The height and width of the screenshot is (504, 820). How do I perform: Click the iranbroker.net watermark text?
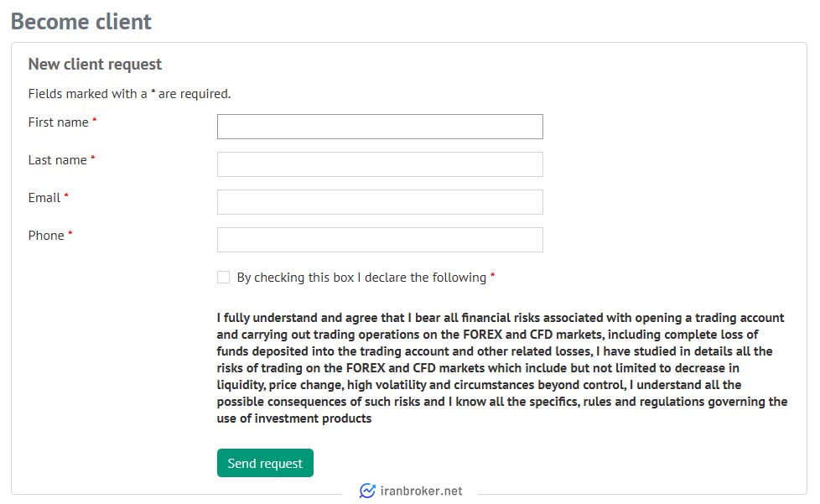[421, 491]
